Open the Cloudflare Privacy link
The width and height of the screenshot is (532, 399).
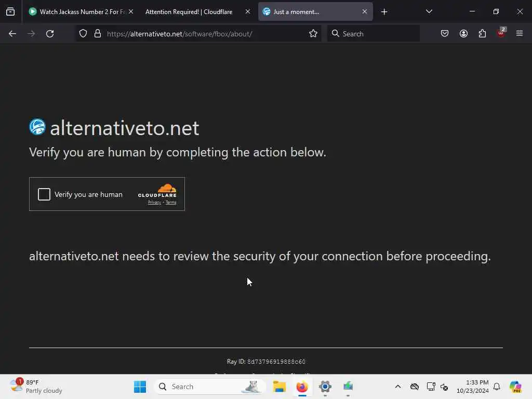pyautogui.click(x=154, y=203)
